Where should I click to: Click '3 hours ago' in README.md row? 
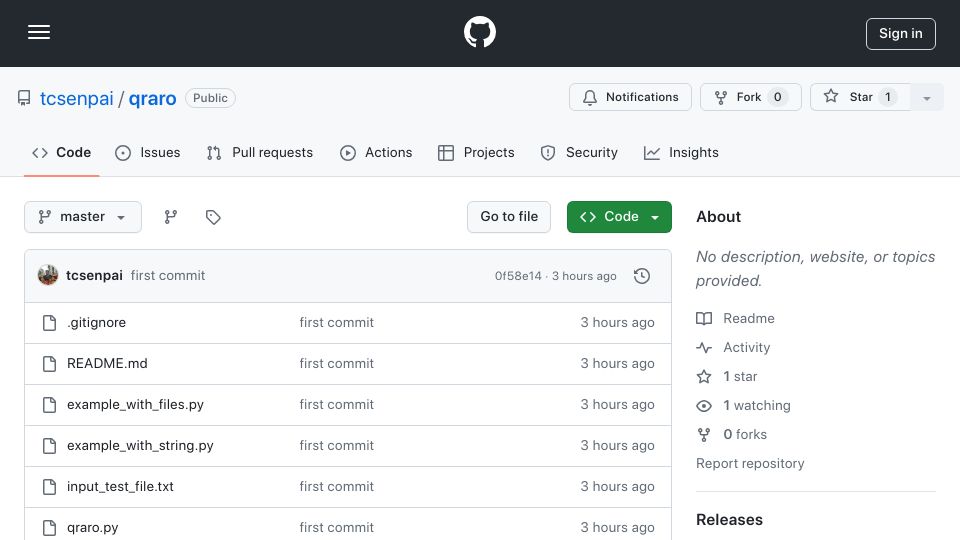(x=617, y=364)
